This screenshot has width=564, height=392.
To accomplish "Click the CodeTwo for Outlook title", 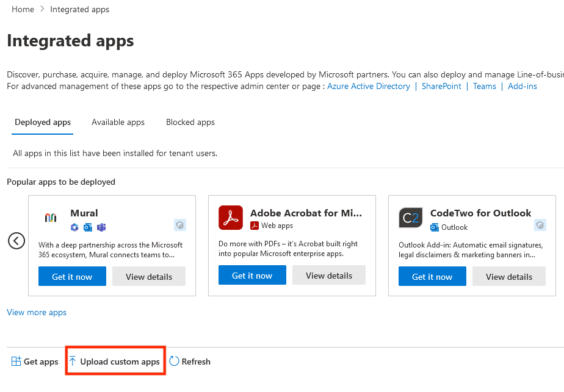I will 480,213.
